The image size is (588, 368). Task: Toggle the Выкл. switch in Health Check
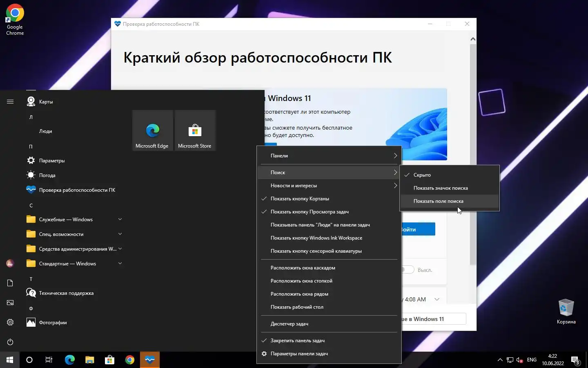point(408,270)
